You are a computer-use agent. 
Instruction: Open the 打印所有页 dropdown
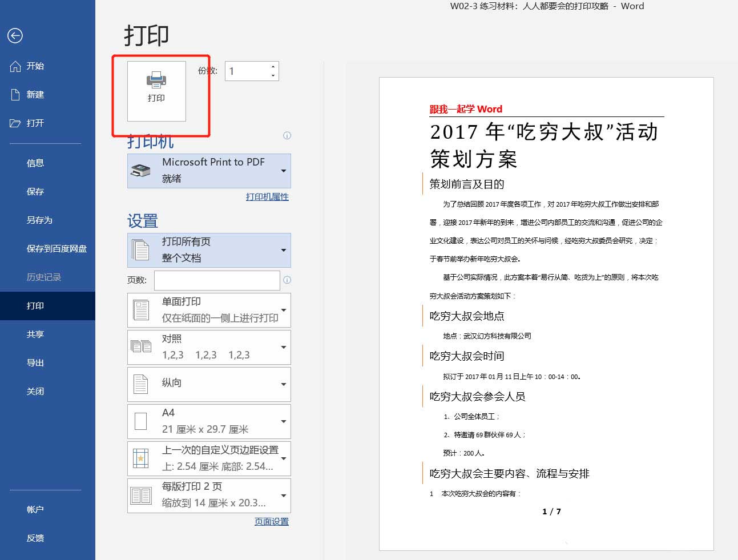point(209,250)
